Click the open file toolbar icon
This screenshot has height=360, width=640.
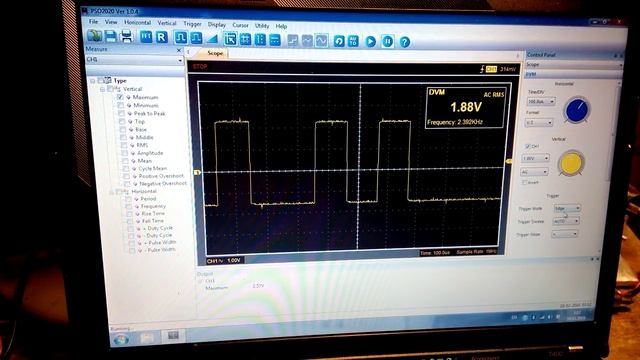95,36
